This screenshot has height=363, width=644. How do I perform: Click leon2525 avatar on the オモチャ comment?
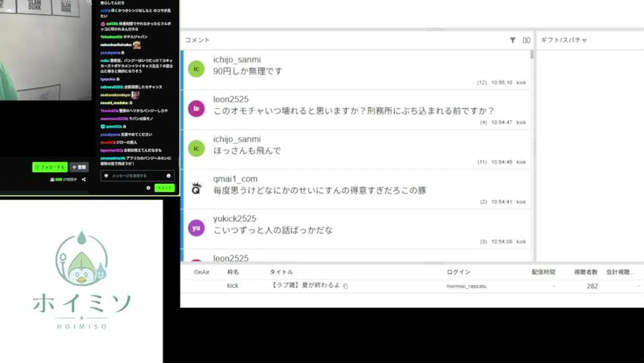pos(196,108)
